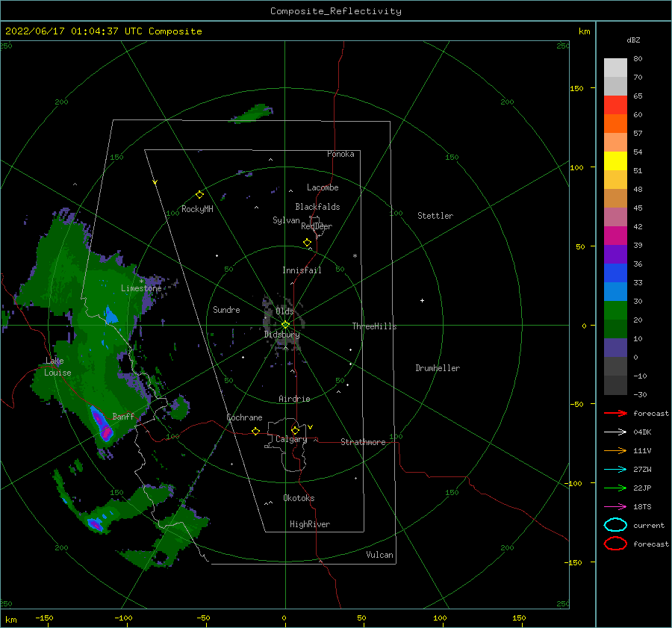Click the Drumheller label
Screen dimensions: 672x628
pos(438,368)
